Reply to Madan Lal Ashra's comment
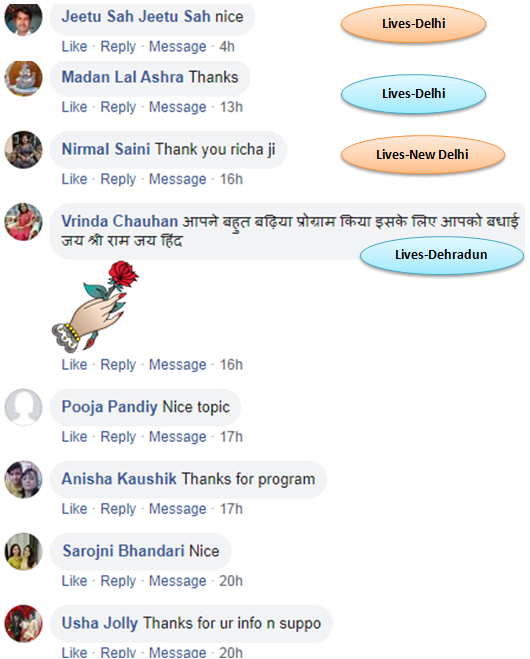This screenshot has width=530, height=659. tap(118, 107)
